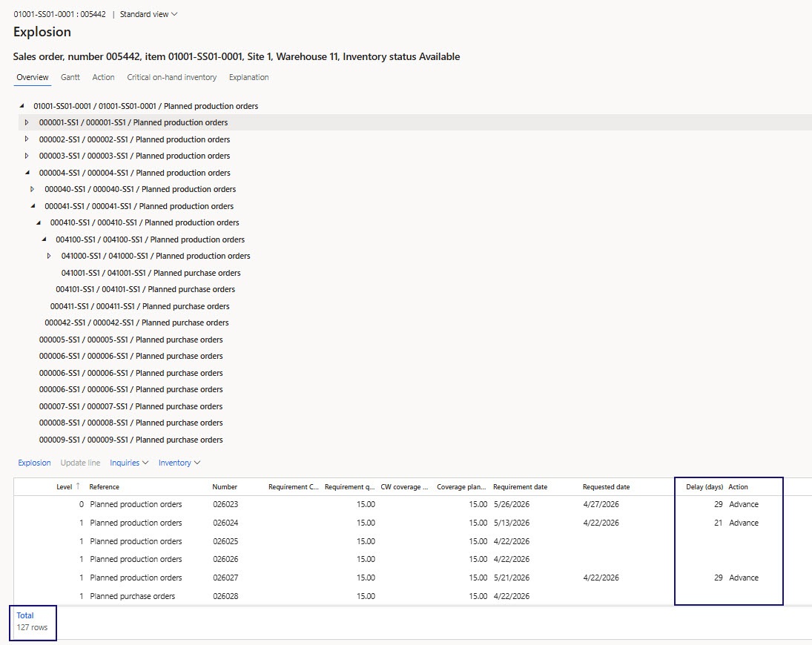Open the Standard view dropdown
The height and width of the screenshot is (645, 812).
pyautogui.click(x=148, y=14)
